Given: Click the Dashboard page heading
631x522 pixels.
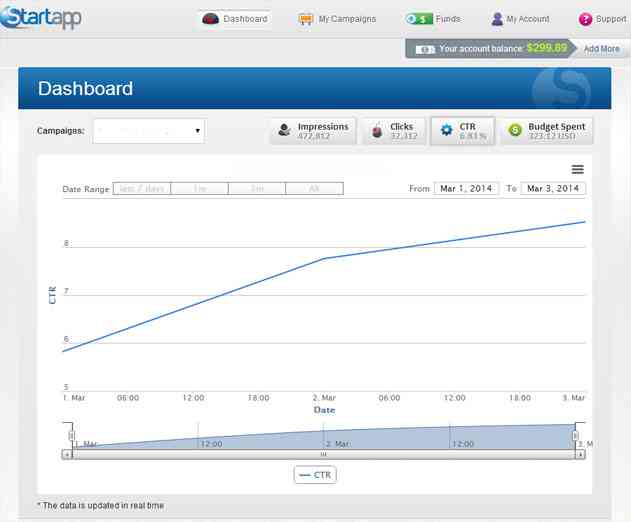Looking at the screenshot, I should tap(85, 89).
